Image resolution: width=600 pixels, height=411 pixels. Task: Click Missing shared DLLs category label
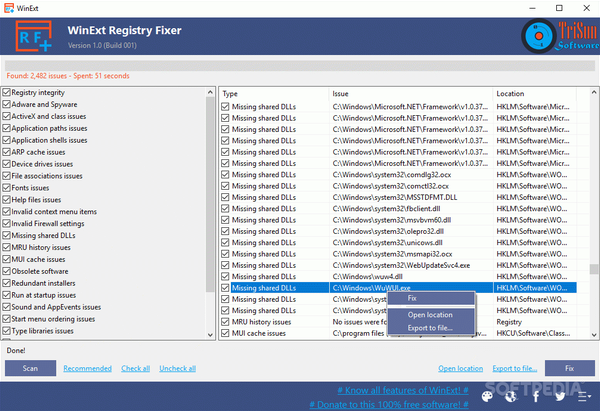coord(43,235)
